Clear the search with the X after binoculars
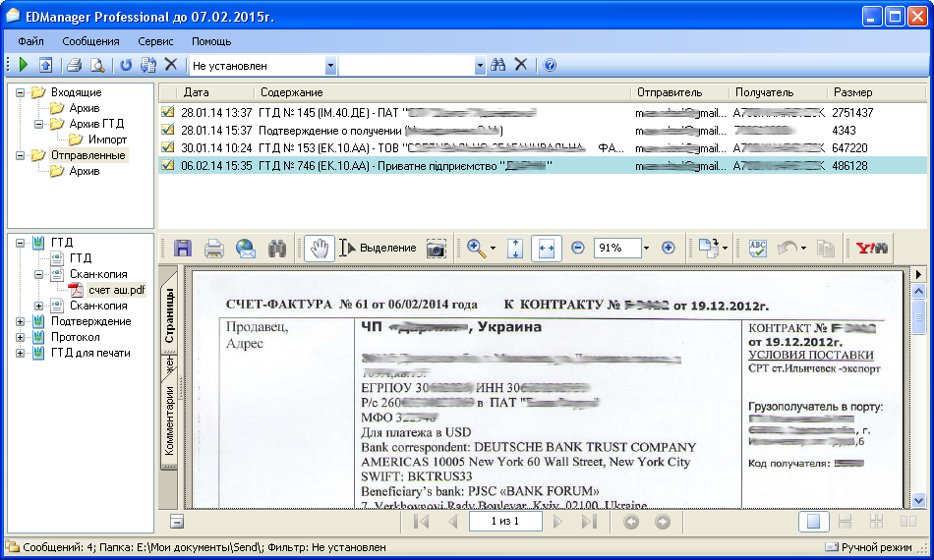Screen dimensions: 934x560 [x=521, y=64]
